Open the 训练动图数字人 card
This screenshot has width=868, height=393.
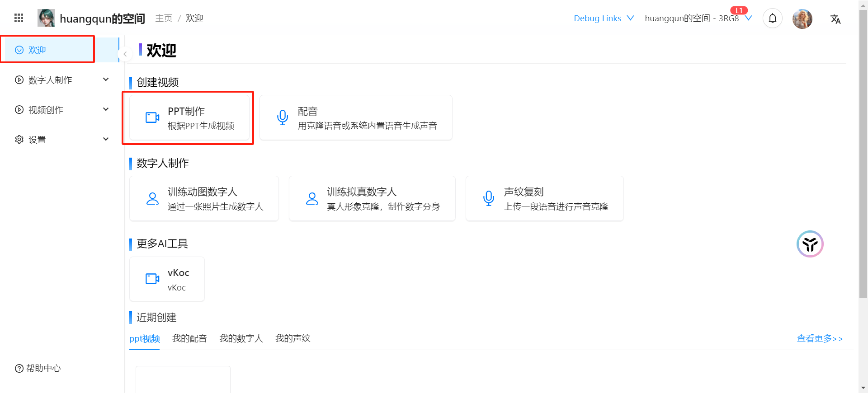point(204,199)
